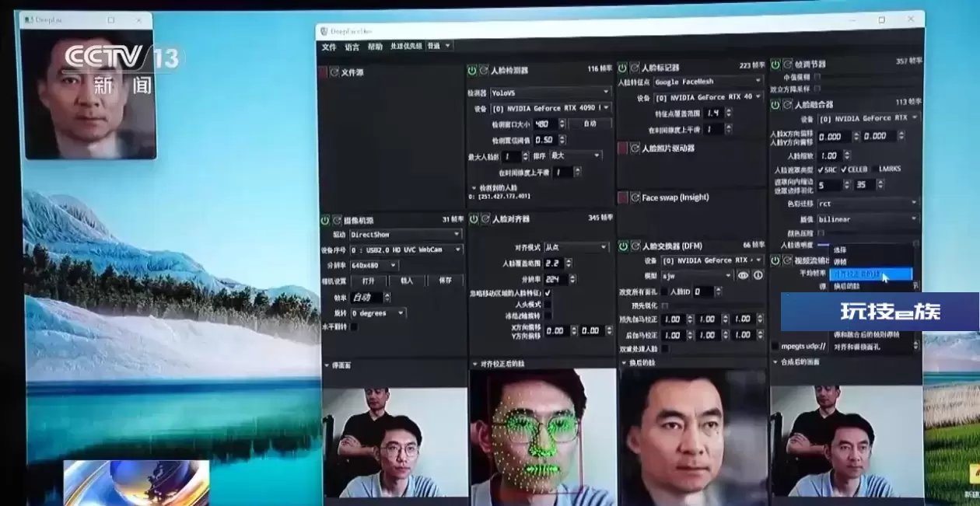Turn off the 摄像机源 camera source power icon
Image resolution: width=980 pixels, height=506 pixels.
click(325, 220)
